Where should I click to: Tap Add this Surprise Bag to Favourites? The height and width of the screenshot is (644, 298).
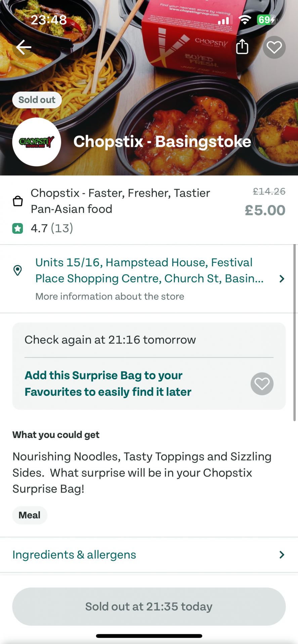tap(108, 383)
